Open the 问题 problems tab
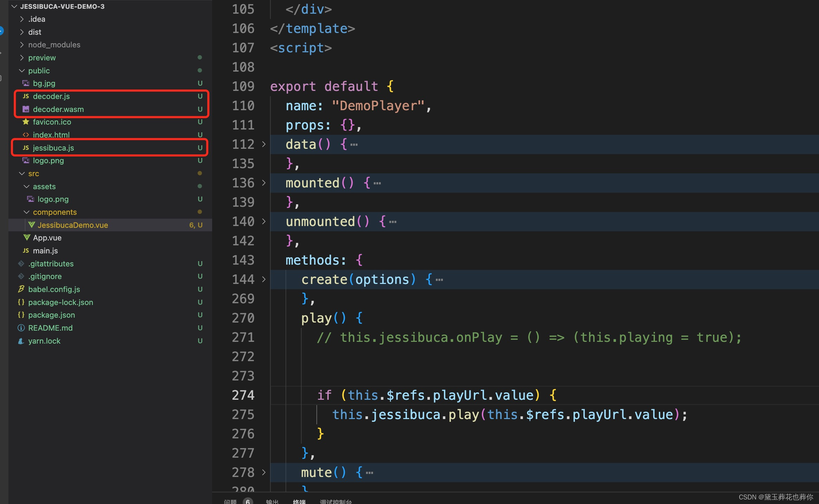Viewport: 819px width, 504px height. (230, 501)
